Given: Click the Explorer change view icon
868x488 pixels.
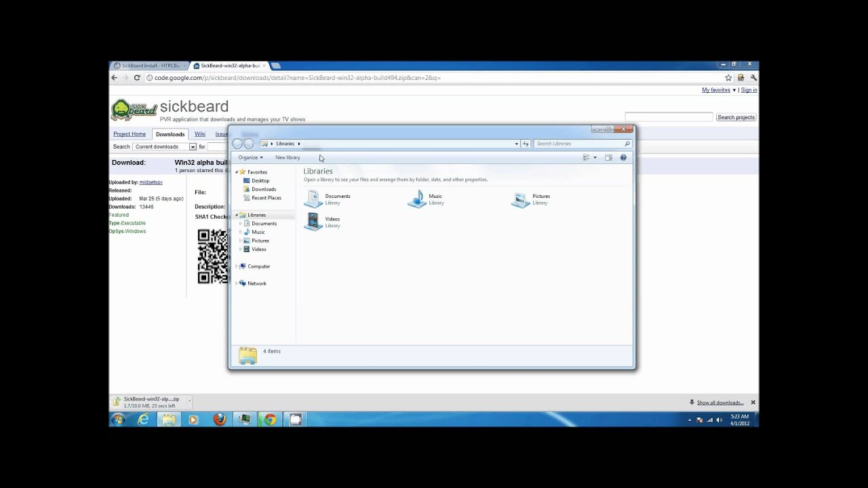Looking at the screenshot, I should (587, 157).
